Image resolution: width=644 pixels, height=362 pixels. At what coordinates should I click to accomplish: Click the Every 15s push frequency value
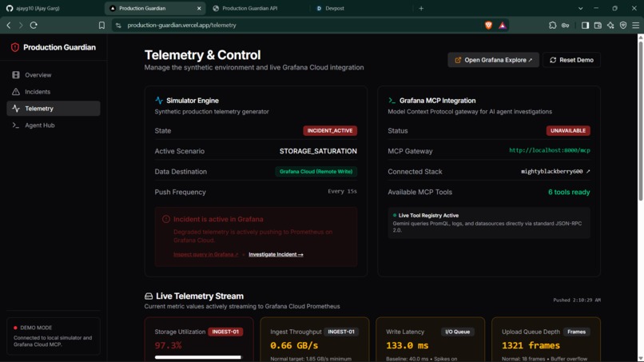342,192
